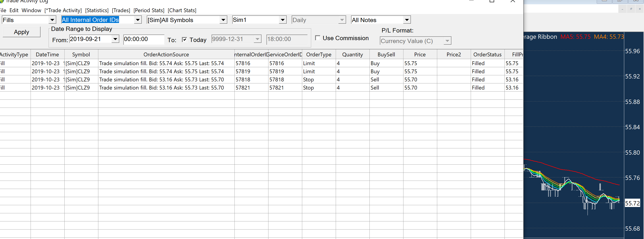
Task: Click the fill price 53.16 in row 57818
Action: click(x=514, y=79)
